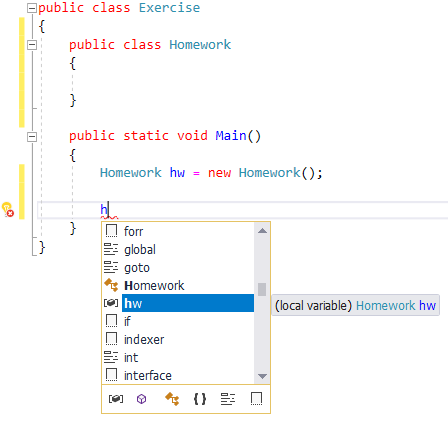
Task: Click hw in the variable declaration
Action: click(177, 173)
